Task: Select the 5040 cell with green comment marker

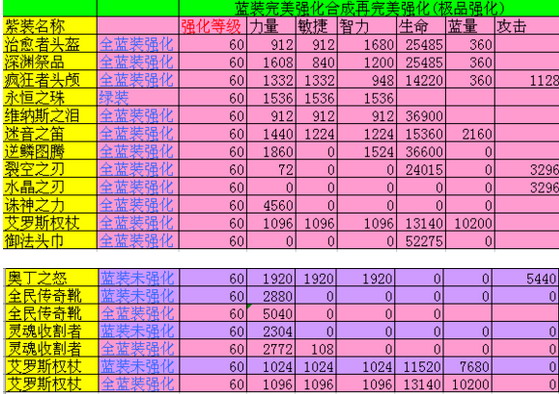Action: coord(271,313)
